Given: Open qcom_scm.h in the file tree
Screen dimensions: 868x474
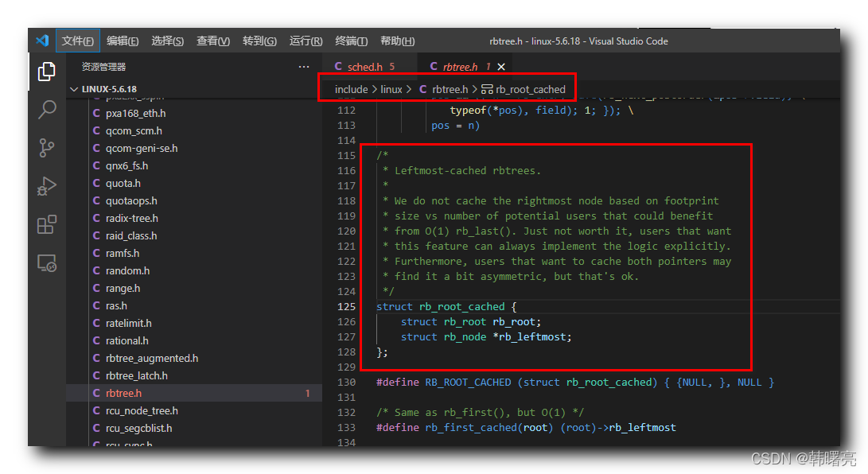Looking at the screenshot, I should coord(134,131).
